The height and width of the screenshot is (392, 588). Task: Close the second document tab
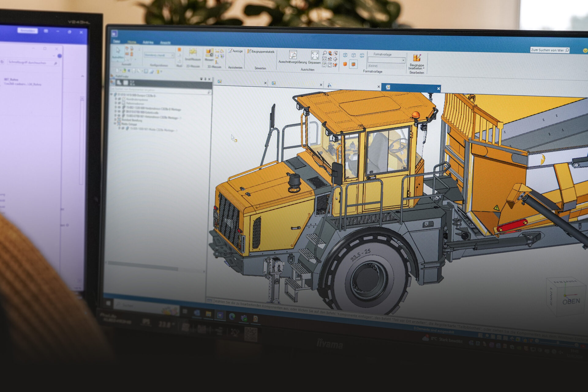pos(321,85)
